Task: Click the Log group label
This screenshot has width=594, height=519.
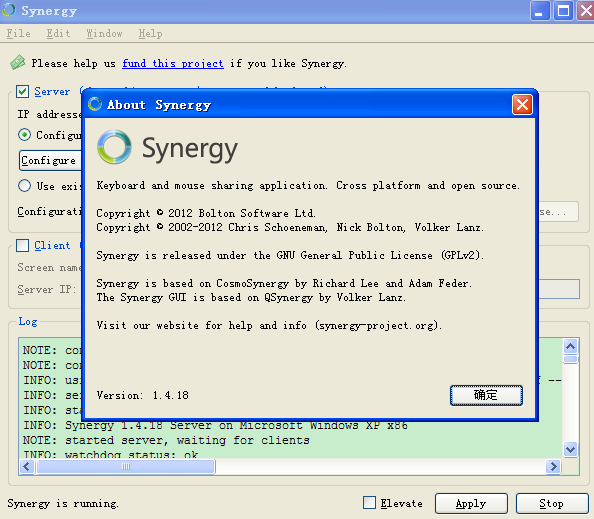Action: [x=28, y=322]
